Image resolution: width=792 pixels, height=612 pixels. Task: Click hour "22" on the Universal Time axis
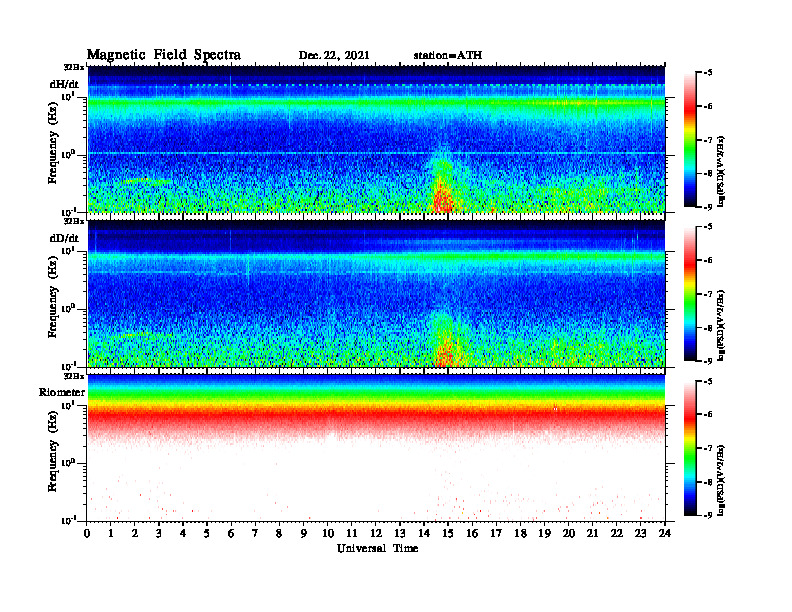pos(617,534)
